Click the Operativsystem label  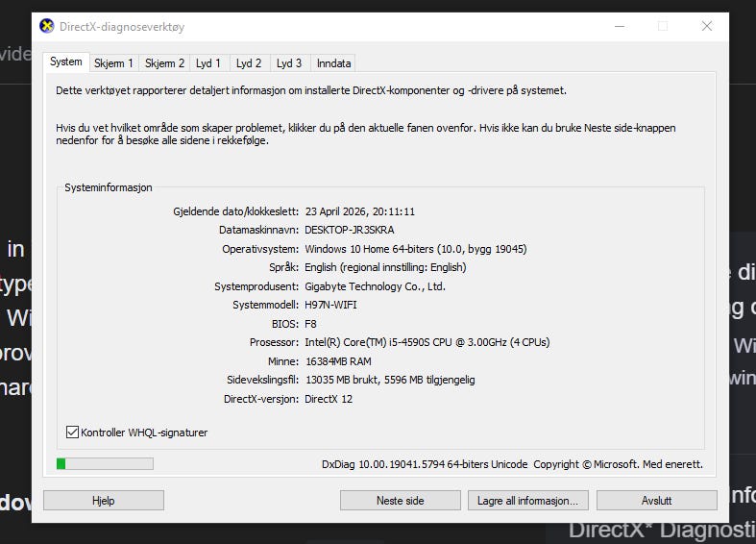[x=260, y=249]
